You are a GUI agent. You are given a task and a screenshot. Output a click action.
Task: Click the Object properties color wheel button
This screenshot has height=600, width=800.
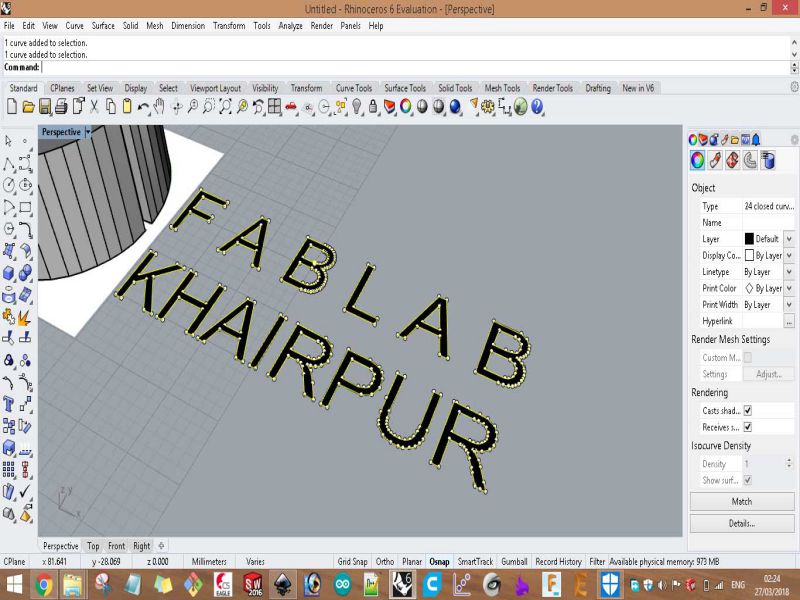697,161
